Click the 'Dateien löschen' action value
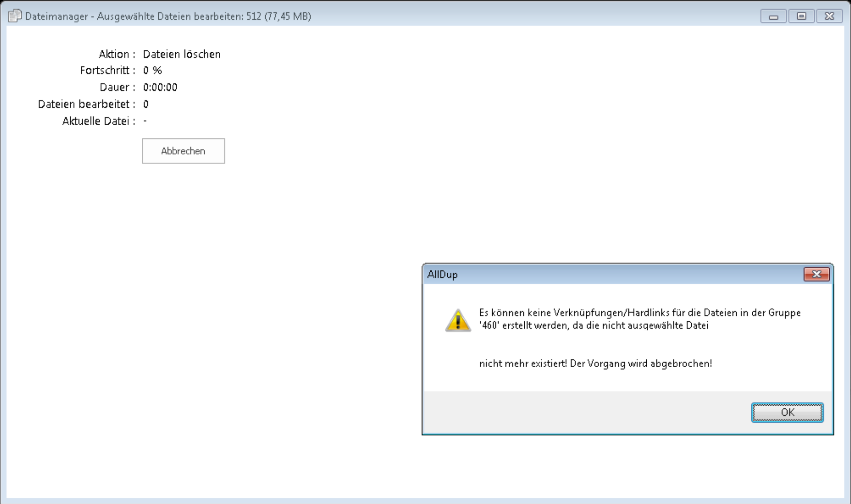The height and width of the screenshot is (504, 851). (x=182, y=54)
